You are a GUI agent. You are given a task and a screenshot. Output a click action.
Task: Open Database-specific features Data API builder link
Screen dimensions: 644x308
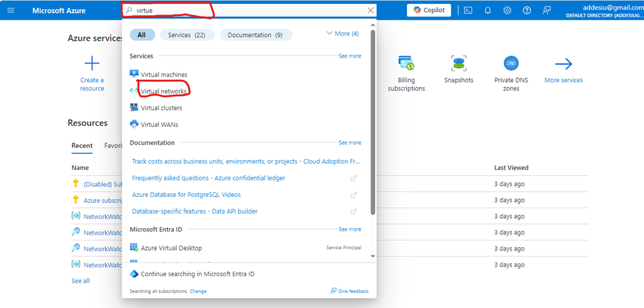coord(195,212)
